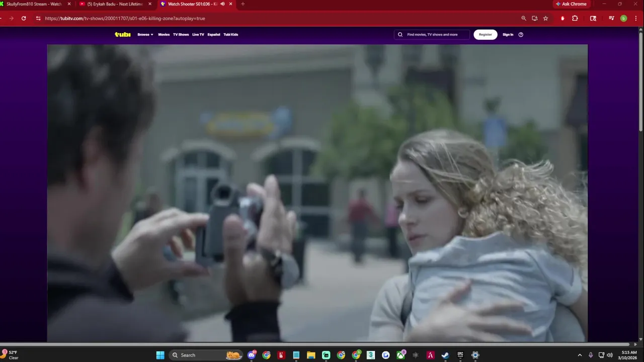Go forward in browser history

coord(11,18)
